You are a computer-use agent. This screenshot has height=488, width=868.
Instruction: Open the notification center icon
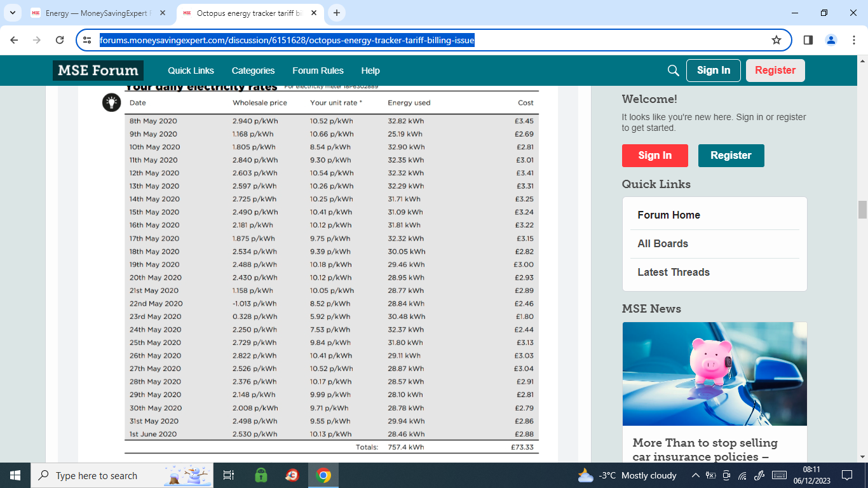846,475
